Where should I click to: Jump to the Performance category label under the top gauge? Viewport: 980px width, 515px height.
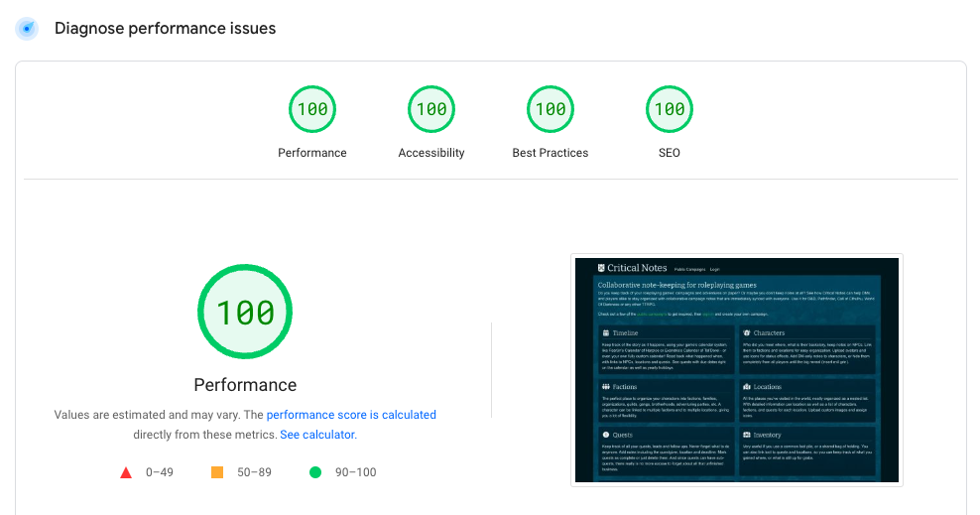click(x=312, y=153)
